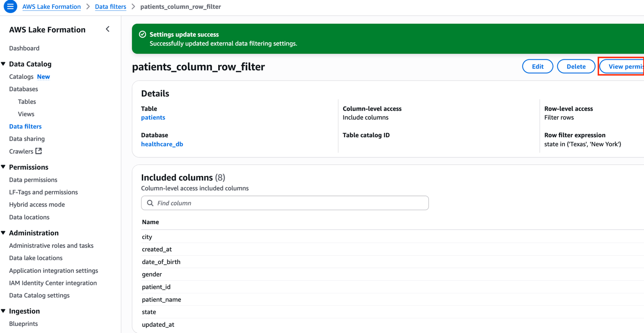Viewport: 644px width, 333px height.
Task: Open the healthcare_db database link
Action: tap(162, 144)
